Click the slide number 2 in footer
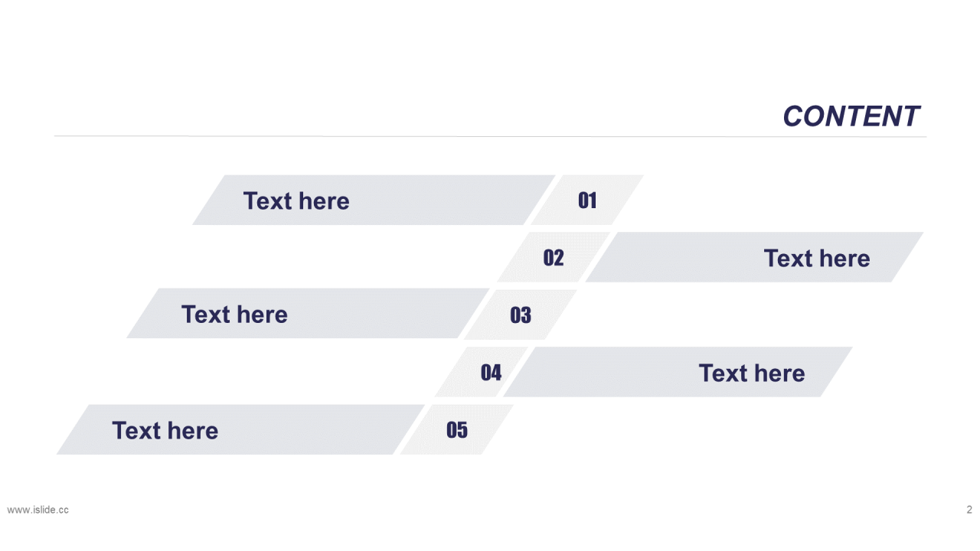 pos(969,510)
